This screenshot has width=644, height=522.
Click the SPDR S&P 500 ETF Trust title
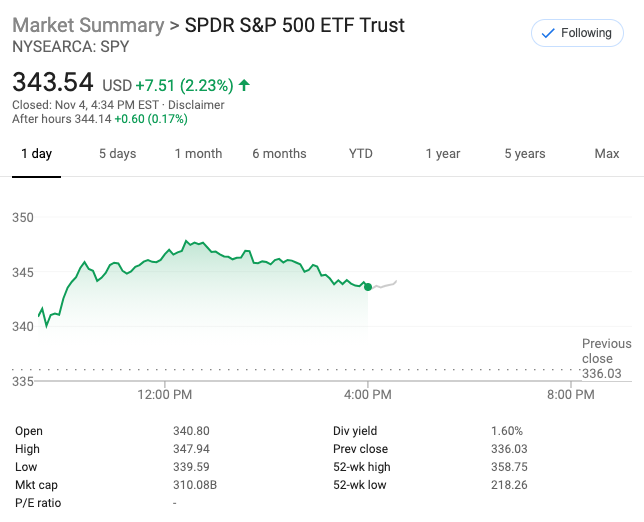point(295,25)
